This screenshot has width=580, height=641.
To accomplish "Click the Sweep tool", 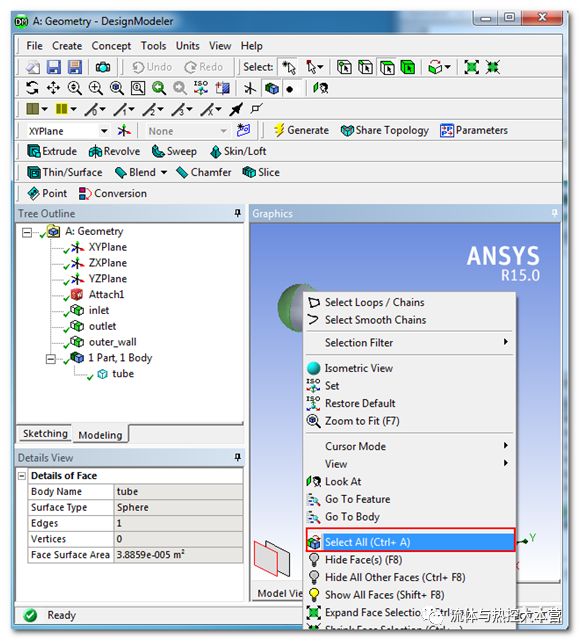I will point(174,152).
